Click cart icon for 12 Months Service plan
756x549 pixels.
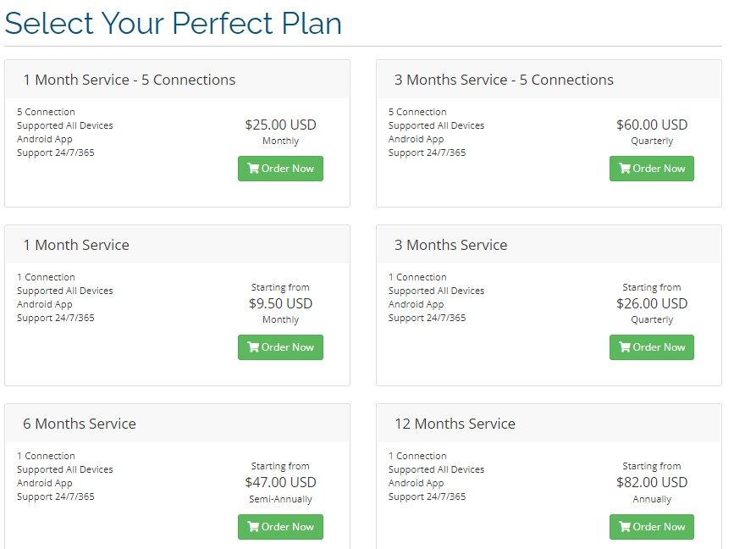[x=625, y=527]
